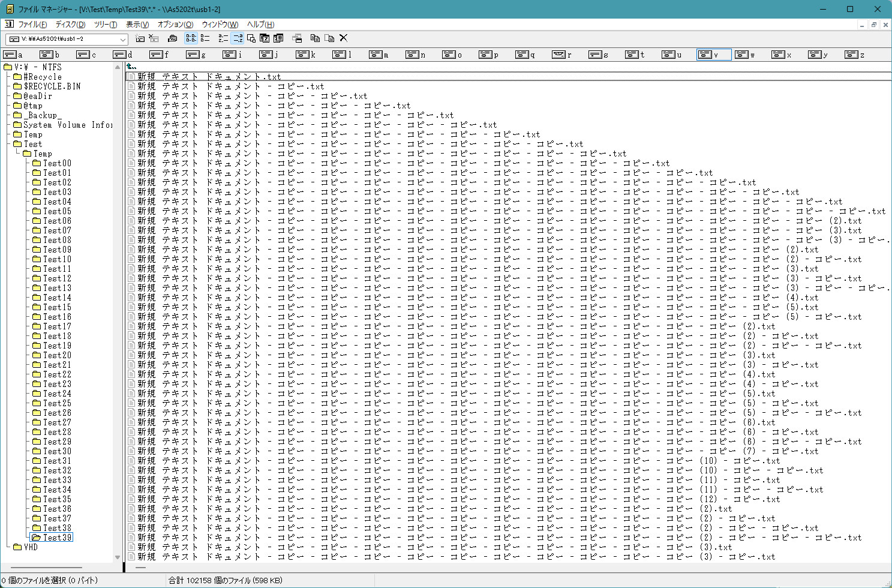Click the Connect Network Drive toolbar icon
The height and width of the screenshot is (588, 892).
[140, 38]
